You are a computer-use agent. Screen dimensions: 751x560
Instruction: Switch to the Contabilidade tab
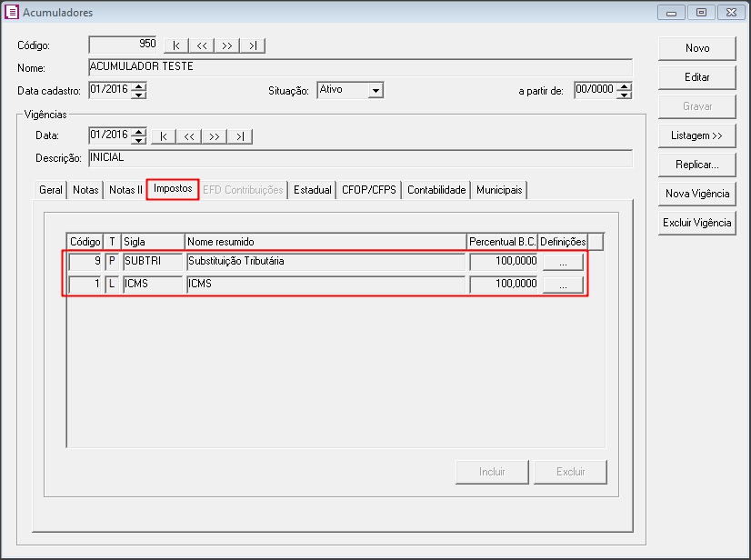(x=436, y=190)
